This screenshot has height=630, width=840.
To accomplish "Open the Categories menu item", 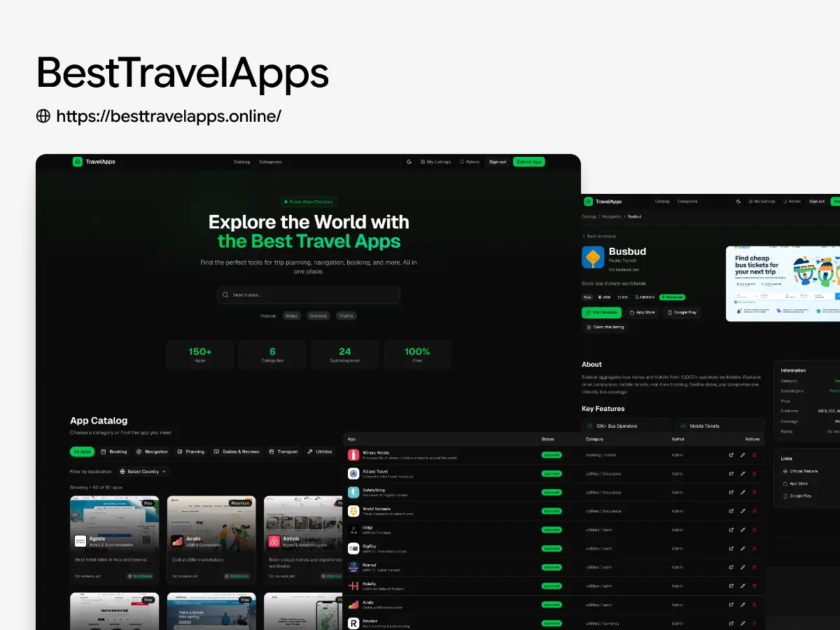I will [x=270, y=162].
